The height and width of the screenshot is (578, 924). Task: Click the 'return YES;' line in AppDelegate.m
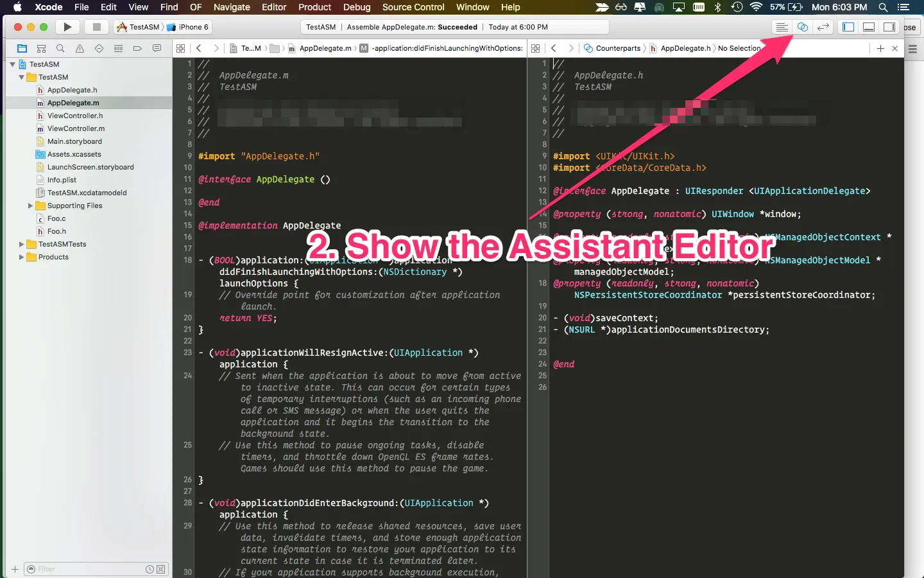click(x=248, y=318)
